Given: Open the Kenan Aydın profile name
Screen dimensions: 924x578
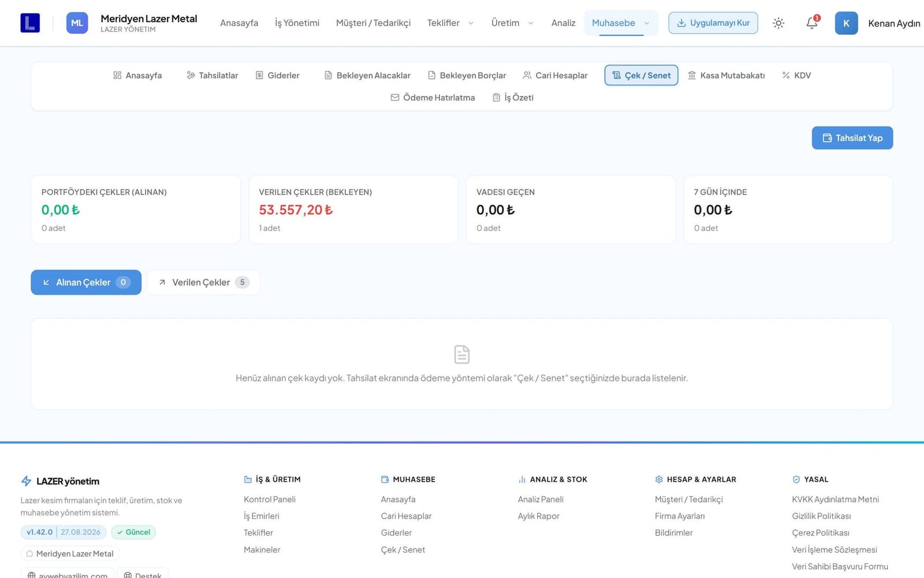Looking at the screenshot, I should (x=894, y=23).
